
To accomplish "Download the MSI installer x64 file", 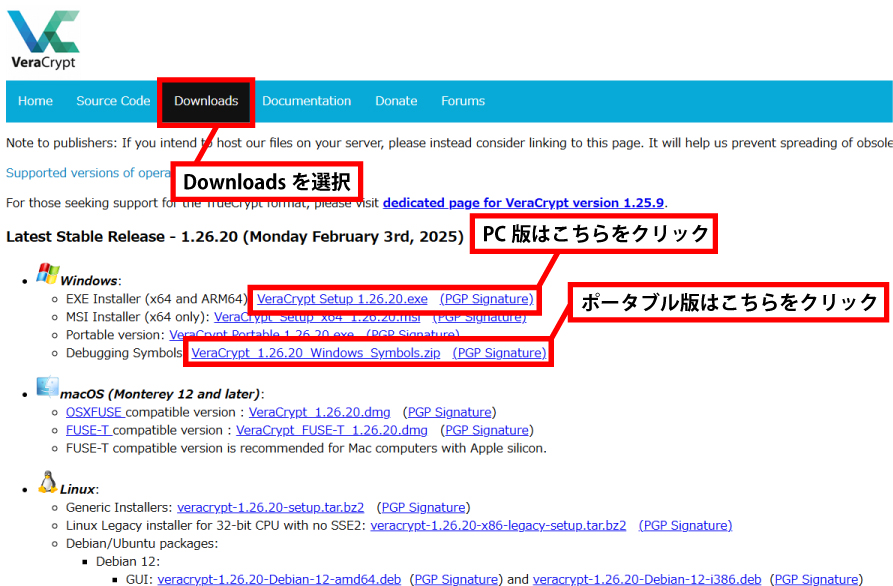I will click(x=317, y=317).
